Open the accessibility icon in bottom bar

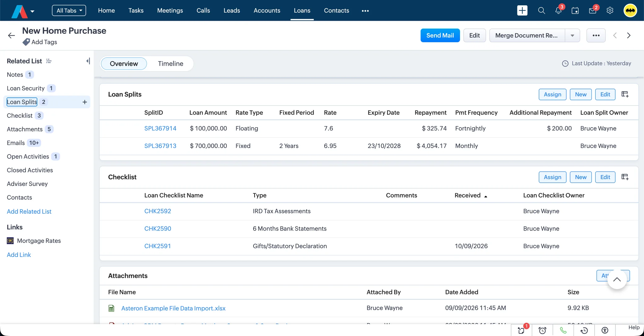605,330
